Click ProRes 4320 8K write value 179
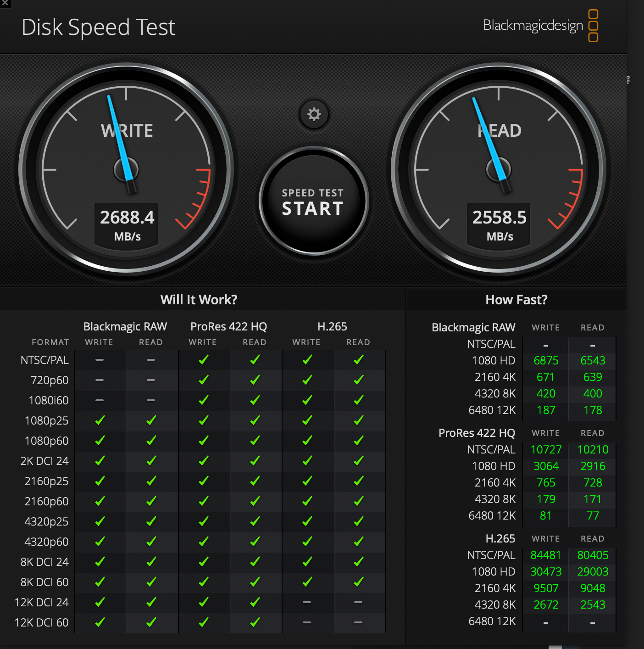The width and height of the screenshot is (644, 649). [x=546, y=499]
